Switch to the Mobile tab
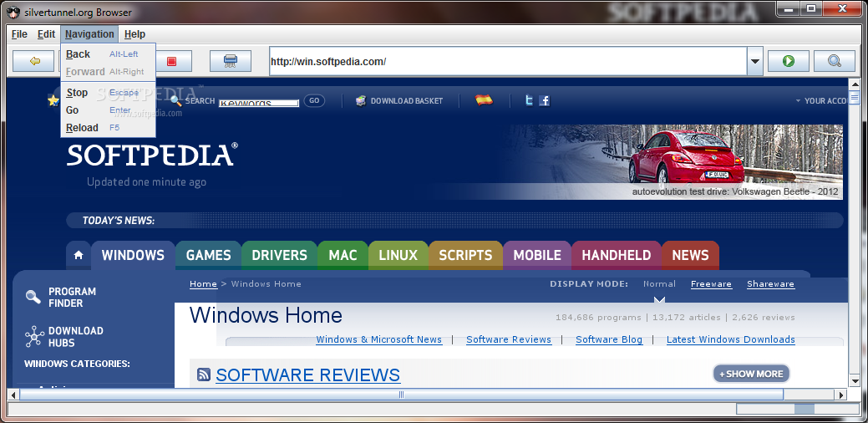The image size is (868, 423). click(x=537, y=255)
